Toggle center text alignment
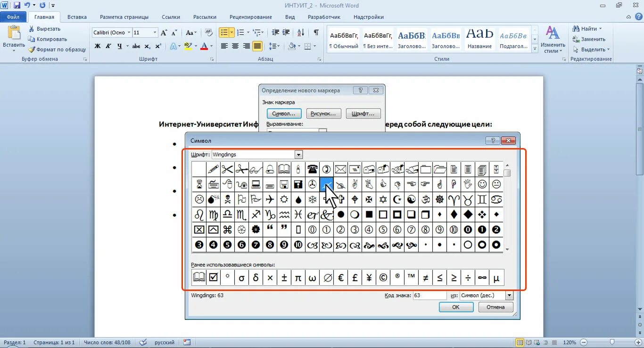644x348 pixels. point(235,46)
